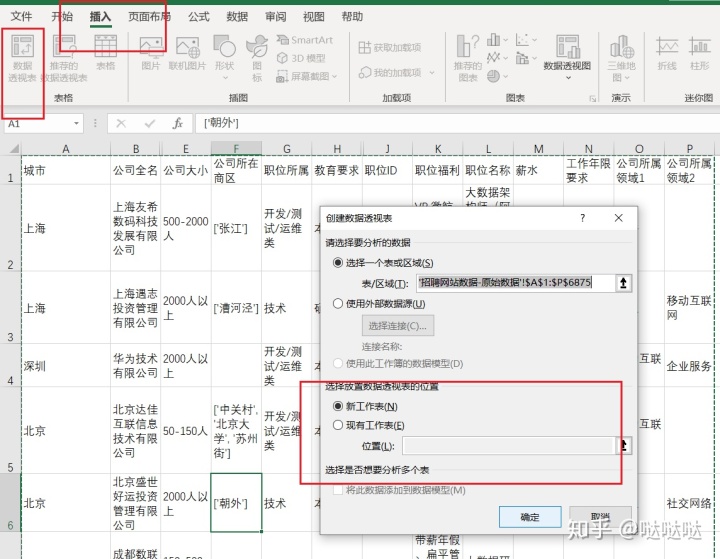Screen dimensions: 720x559
Task: Open Recommended PivotTables (推荐的数据透视表)
Action: 64,58
